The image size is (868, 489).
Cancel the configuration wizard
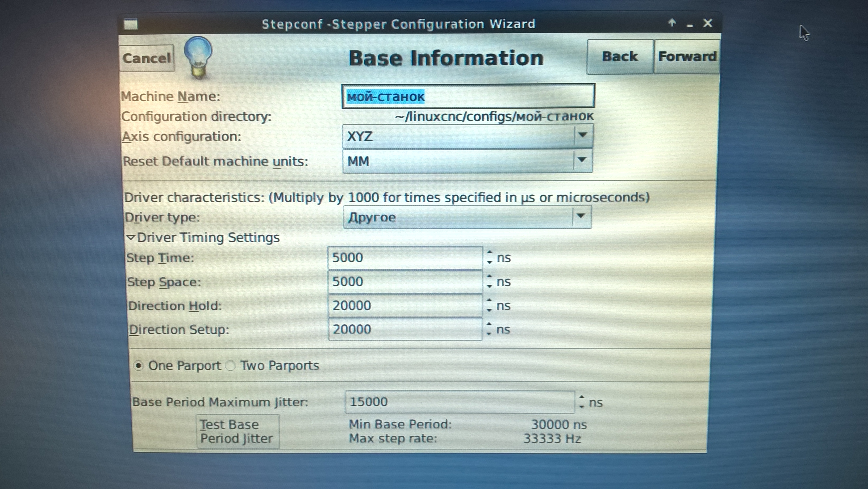point(147,58)
